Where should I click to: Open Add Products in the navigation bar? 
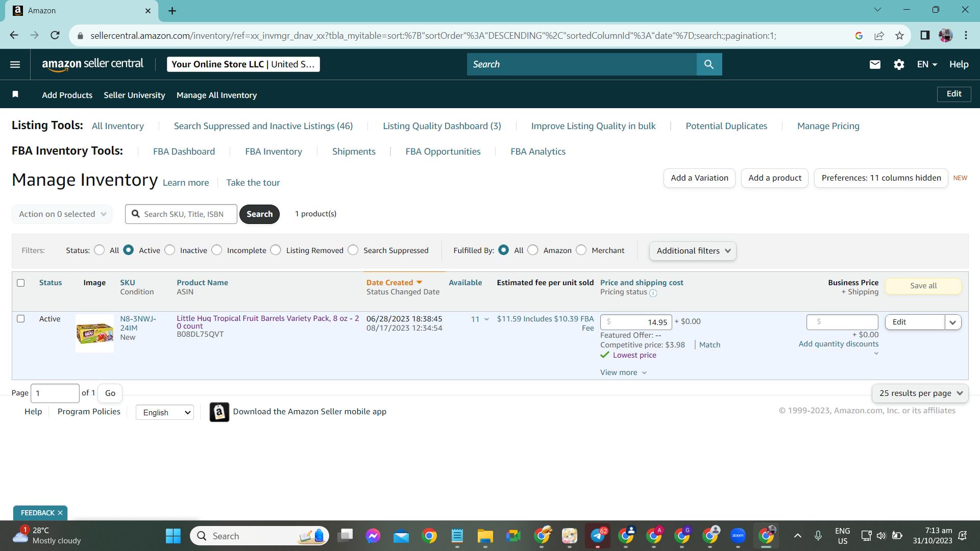pyautogui.click(x=67, y=95)
